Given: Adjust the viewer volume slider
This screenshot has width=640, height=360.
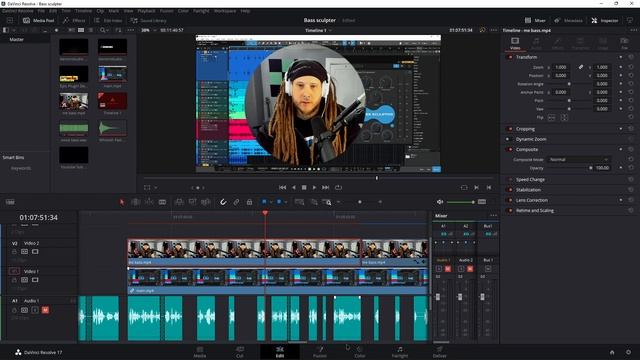Looking at the screenshot, I should tap(460, 202).
